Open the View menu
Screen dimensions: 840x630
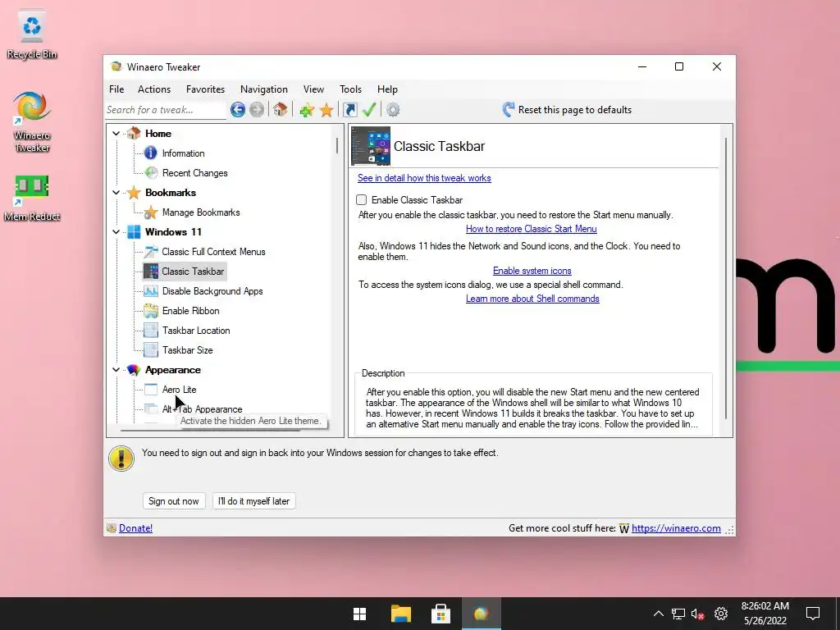click(313, 89)
